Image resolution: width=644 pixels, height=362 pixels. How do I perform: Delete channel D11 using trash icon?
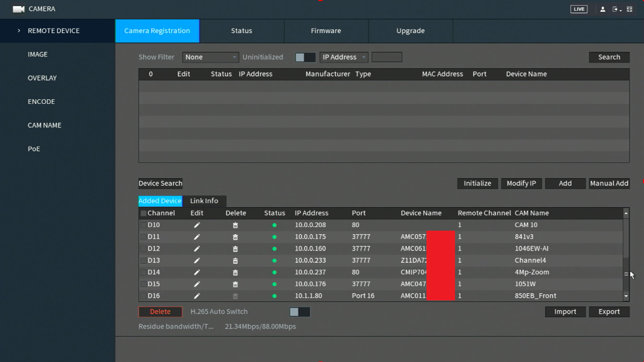[235, 237]
